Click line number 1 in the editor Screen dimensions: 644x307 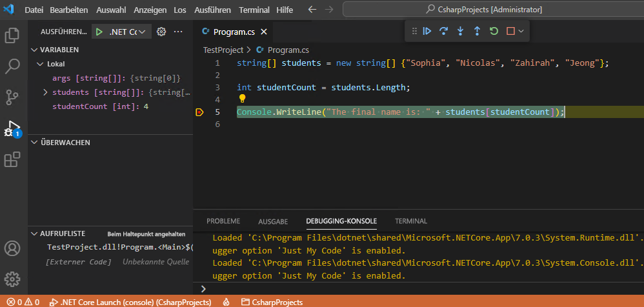tap(217, 63)
